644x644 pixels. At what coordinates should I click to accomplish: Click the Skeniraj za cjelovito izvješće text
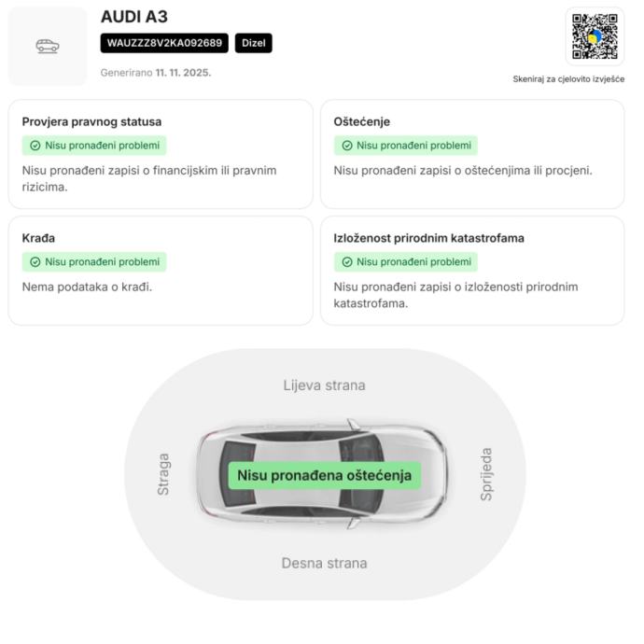pos(568,79)
